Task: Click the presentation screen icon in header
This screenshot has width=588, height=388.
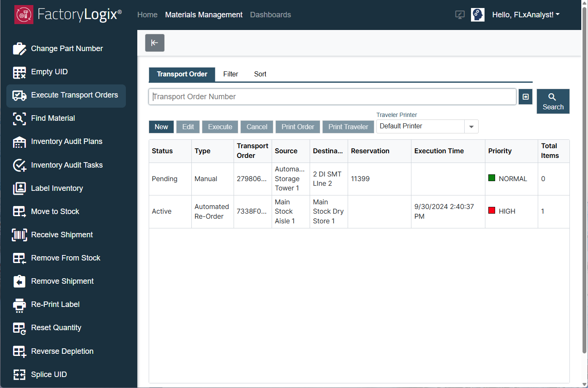Action: pos(460,15)
